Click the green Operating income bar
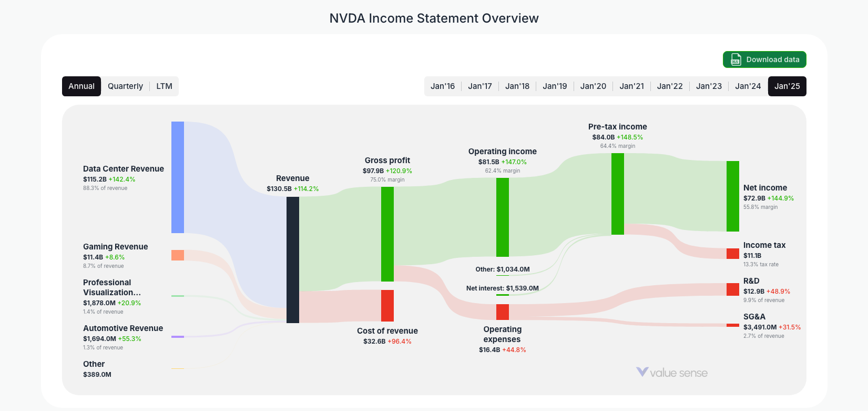The image size is (868, 411). [503, 217]
